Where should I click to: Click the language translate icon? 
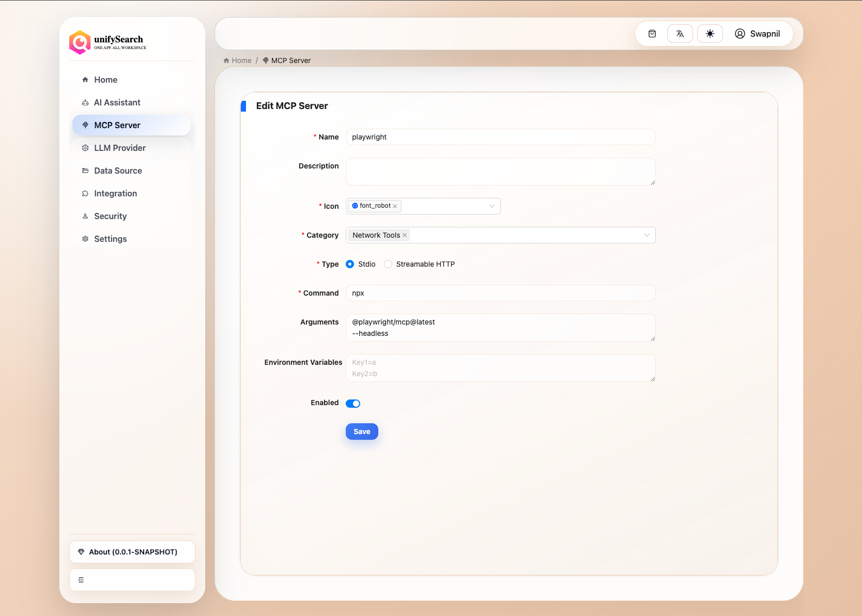680,34
